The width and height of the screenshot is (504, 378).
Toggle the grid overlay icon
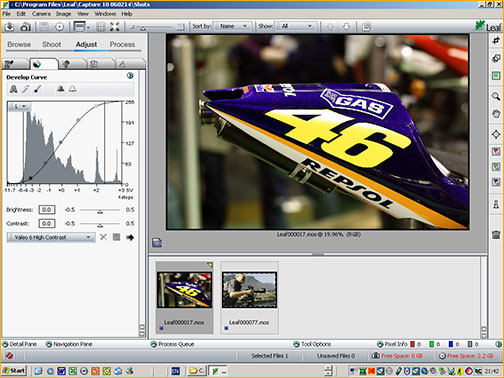[101, 27]
